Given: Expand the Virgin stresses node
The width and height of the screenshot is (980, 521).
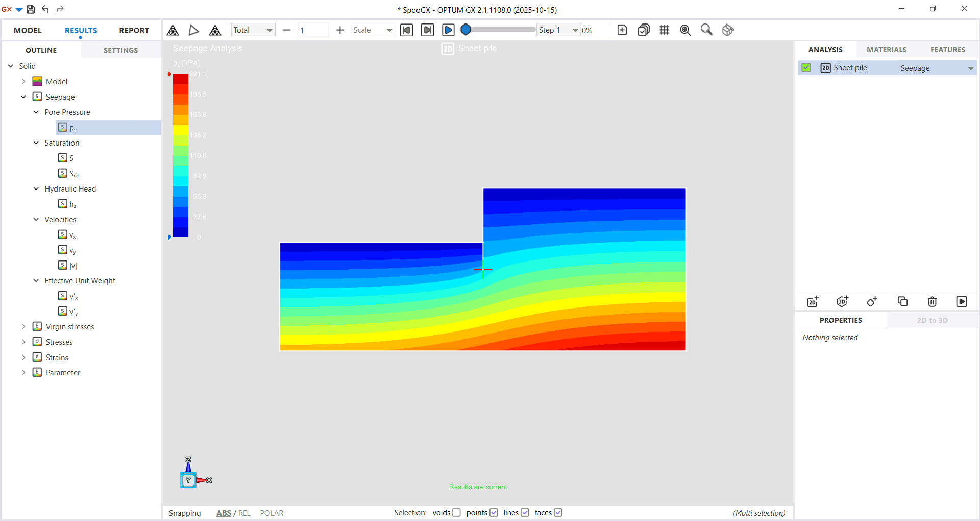Looking at the screenshot, I should pyautogui.click(x=23, y=326).
